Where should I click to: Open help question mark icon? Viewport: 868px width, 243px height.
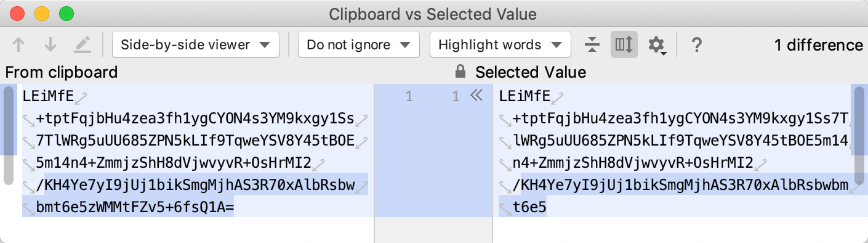pyautogui.click(x=696, y=45)
